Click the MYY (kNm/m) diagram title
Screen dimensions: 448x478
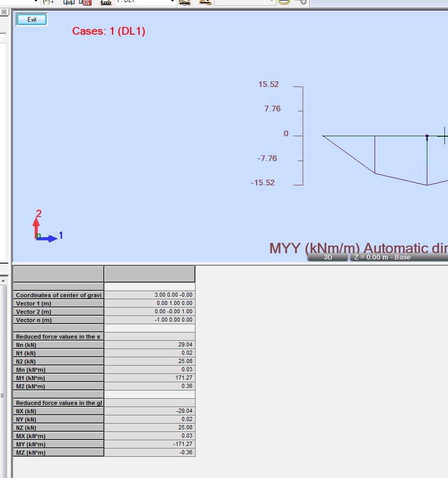pyautogui.click(x=359, y=248)
